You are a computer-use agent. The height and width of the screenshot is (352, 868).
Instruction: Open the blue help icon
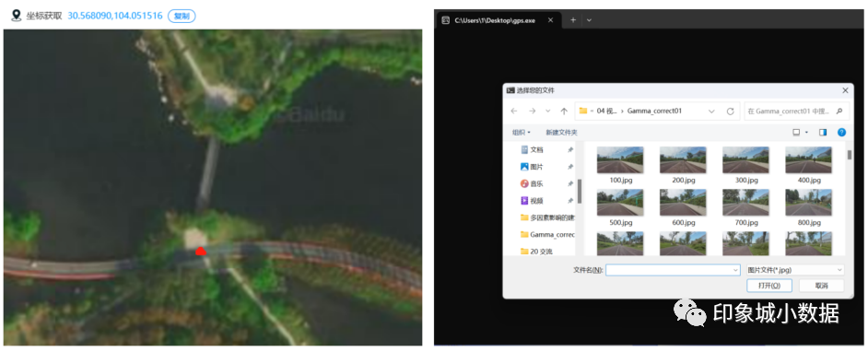[841, 133]
